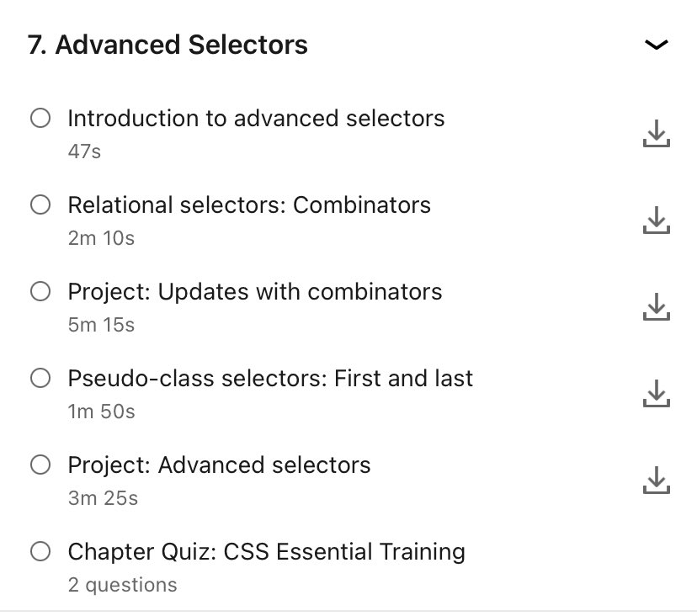Screen dimensions: 697x616
Task: Play Pseudo-class selectors: First and last
Action: pos(270,379)
